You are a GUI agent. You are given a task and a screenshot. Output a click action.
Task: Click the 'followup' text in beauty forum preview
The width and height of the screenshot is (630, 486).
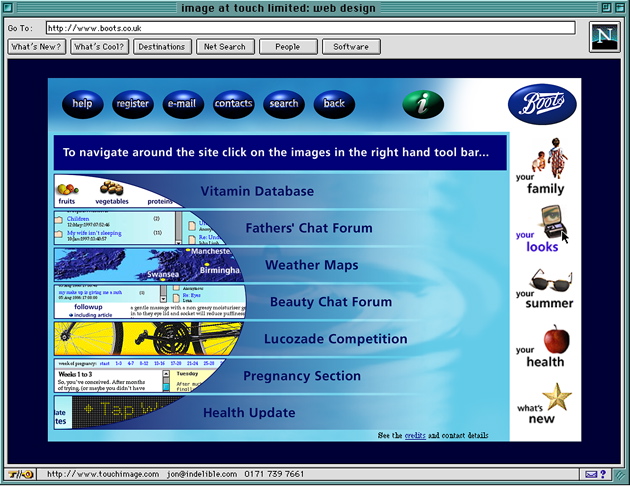coord(88,307)
